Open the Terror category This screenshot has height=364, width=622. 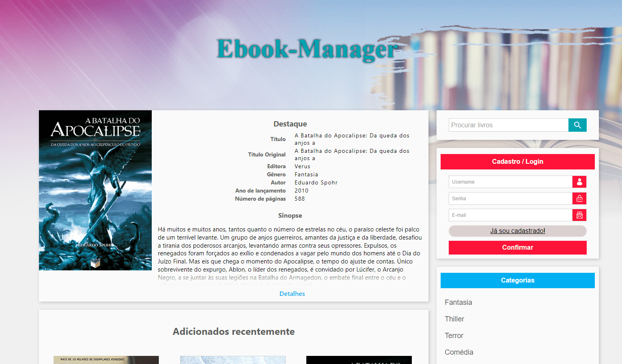[x=454, y=336]
